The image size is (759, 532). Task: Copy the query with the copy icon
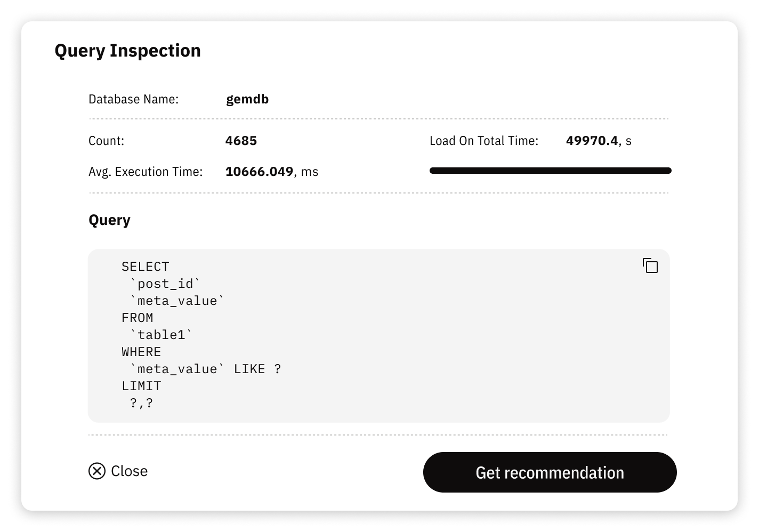650,265
